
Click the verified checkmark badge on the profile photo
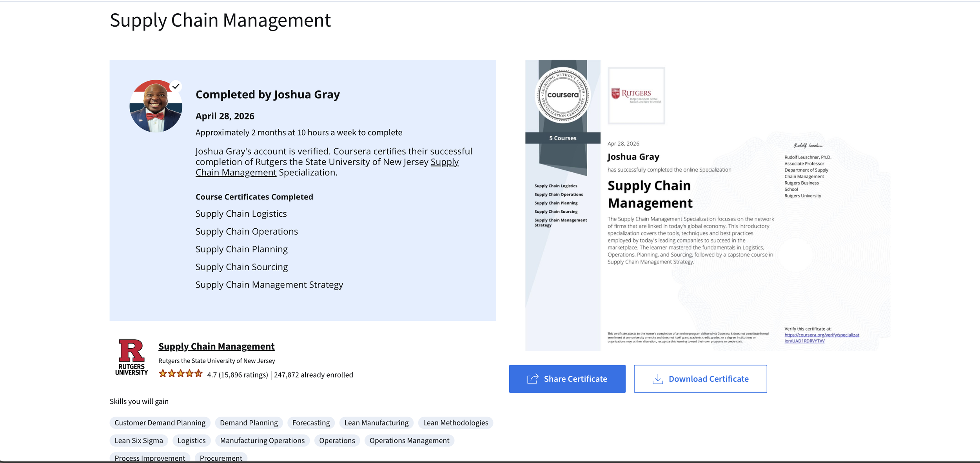pos(176,86)
